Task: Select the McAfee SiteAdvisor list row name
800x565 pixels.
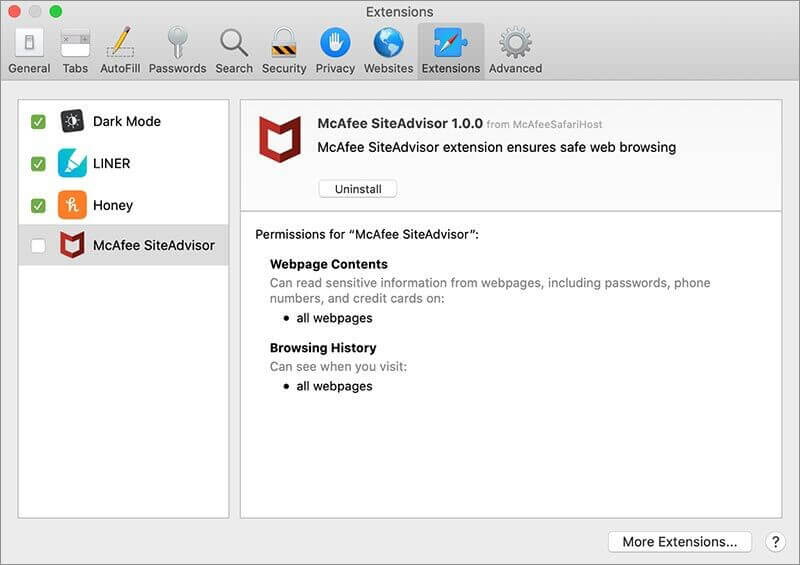Action: tap(154, 245)
